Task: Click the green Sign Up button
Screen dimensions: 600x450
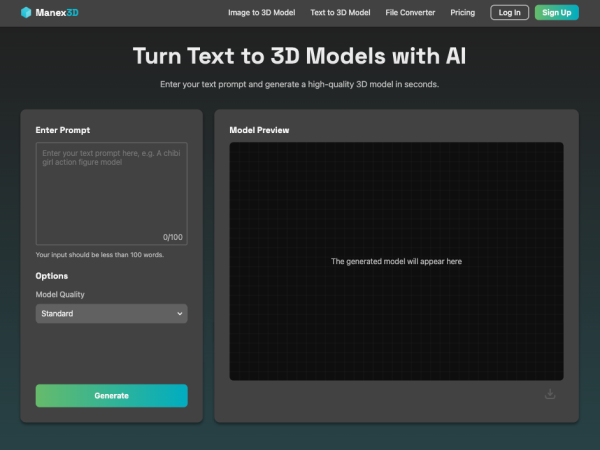Action: pyautogui.click(x=556, y=13)
